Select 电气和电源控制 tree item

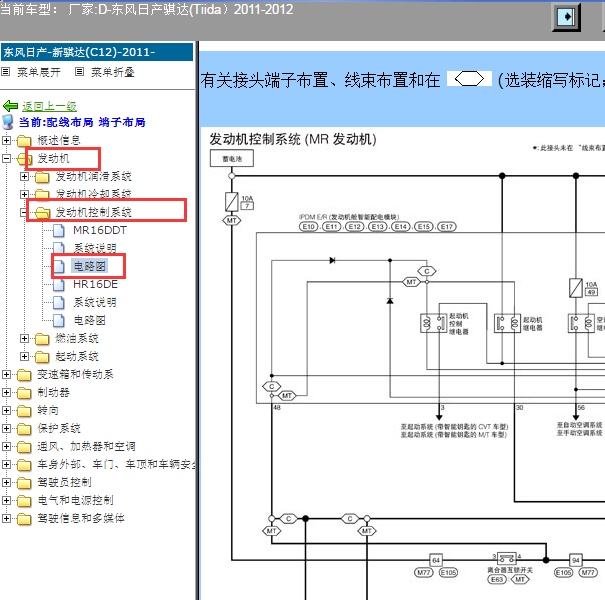coord(75,500)
